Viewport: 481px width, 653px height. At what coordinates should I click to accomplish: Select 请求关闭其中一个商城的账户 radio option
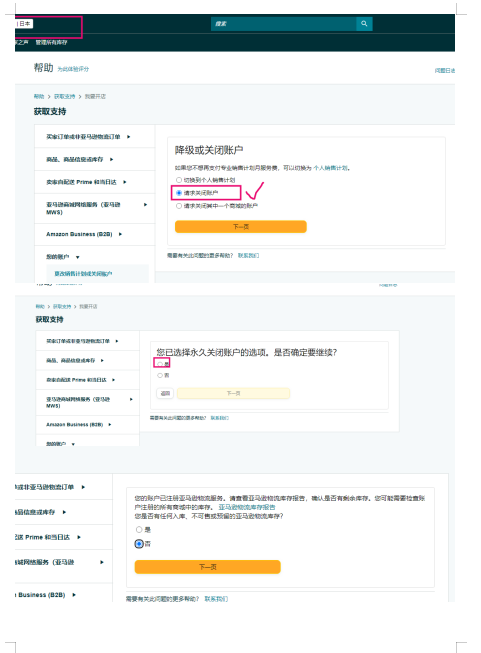pos(179,206)
